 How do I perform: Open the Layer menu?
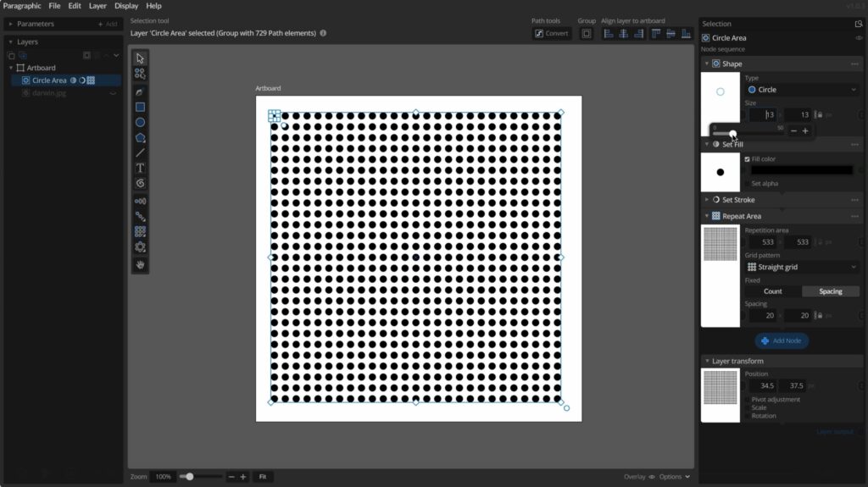point(97,6)
